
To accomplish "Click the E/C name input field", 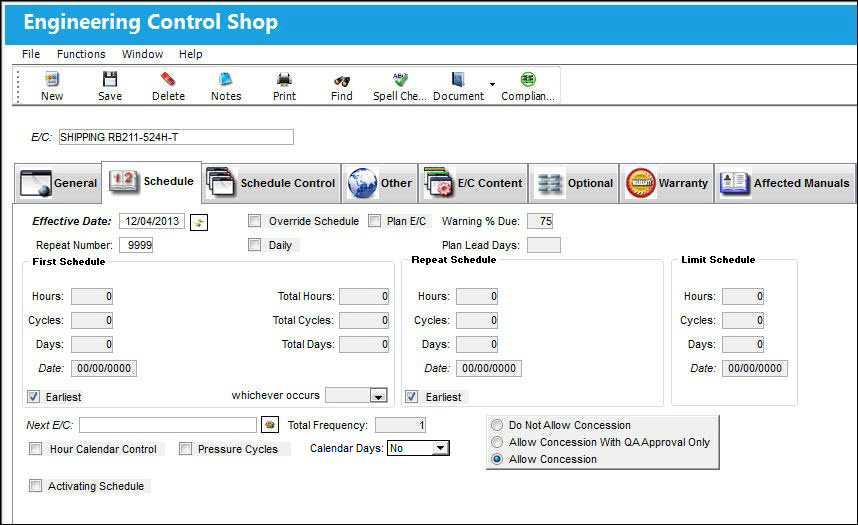I will pos(176,137).
